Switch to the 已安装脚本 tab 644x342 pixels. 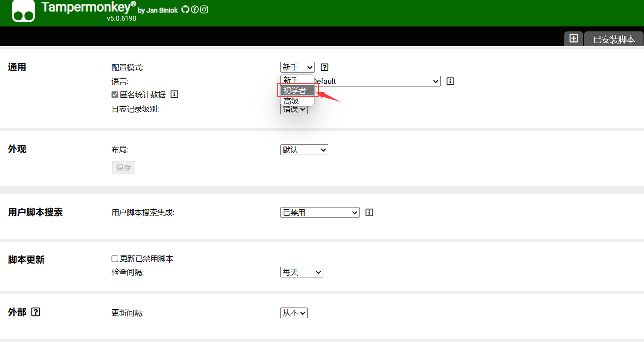pyautogui.click(x=614, y=39)
